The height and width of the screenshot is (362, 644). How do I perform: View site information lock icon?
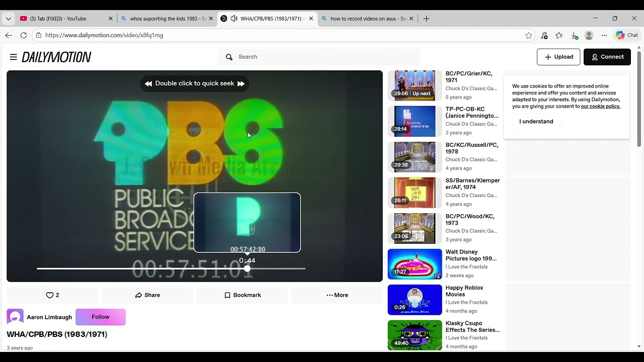(x=38, y=35)
